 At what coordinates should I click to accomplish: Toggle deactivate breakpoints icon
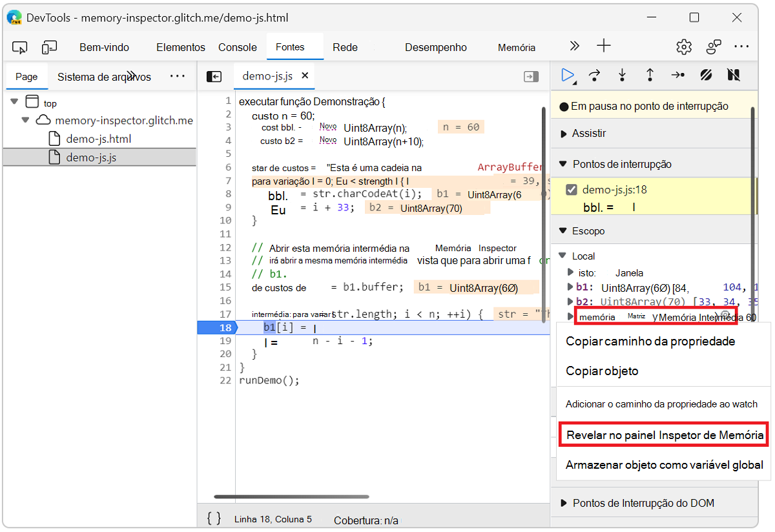(706, 76)
